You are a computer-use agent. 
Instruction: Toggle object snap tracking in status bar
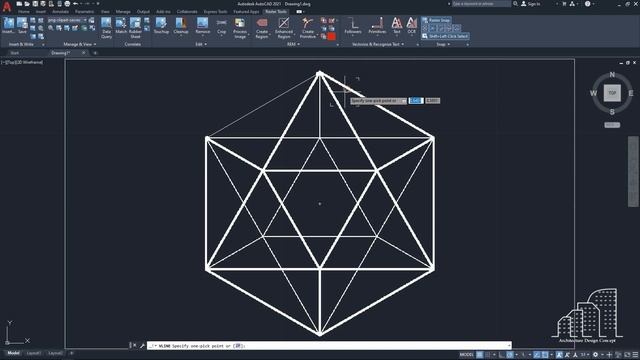[x=537, y=355]
